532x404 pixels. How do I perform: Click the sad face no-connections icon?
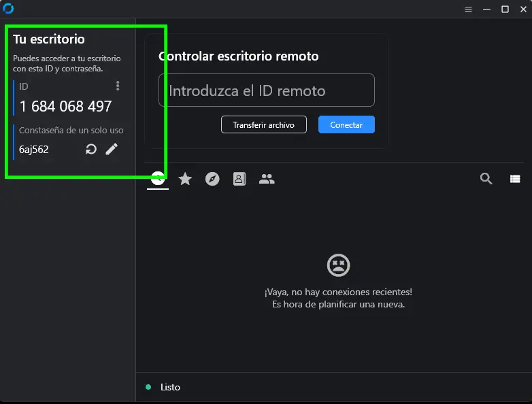(x=338, y=265)
